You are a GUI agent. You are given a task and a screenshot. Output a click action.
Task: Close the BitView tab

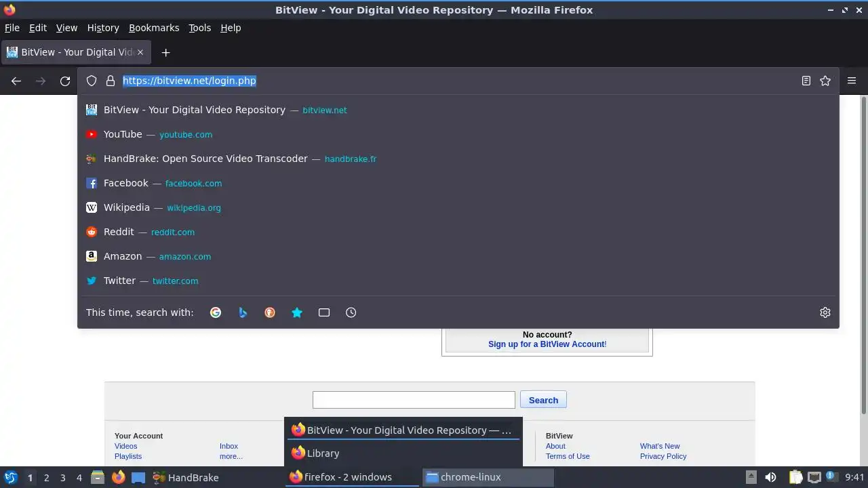click(140, 52)
